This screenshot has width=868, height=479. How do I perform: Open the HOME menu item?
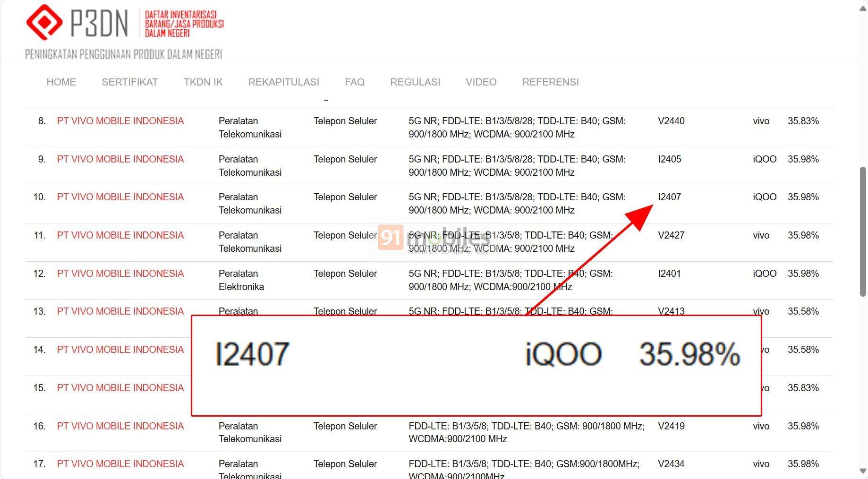click(61, 82)
